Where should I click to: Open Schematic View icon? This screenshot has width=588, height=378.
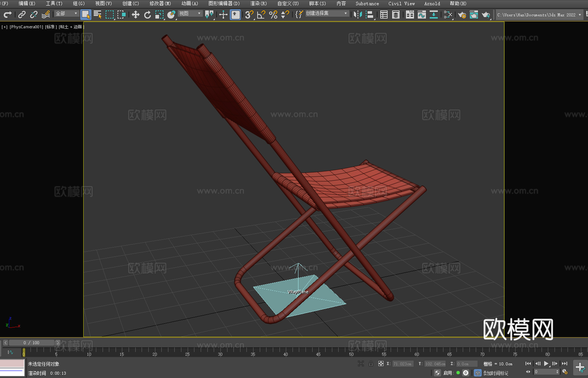point(448,14)
